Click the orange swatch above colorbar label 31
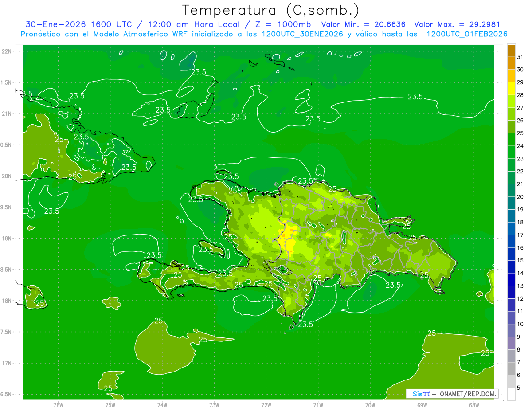The width and height of the screenshot is (532, 411). (511, 50)
